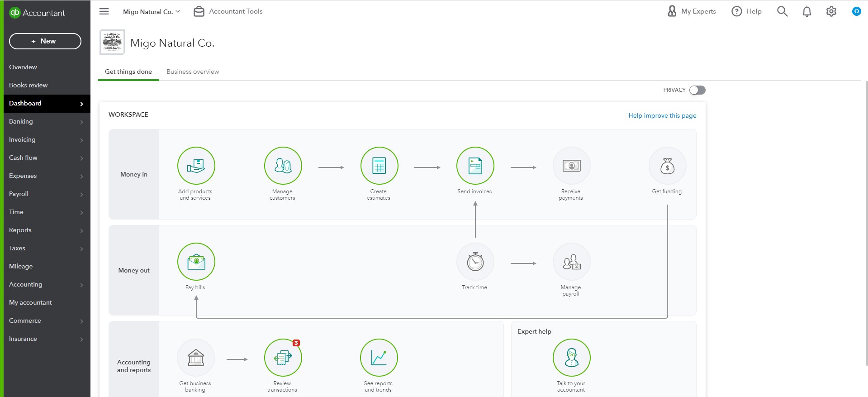
Task: Open the Help menu
Action: pyautogui.click(x=746, y=11)
